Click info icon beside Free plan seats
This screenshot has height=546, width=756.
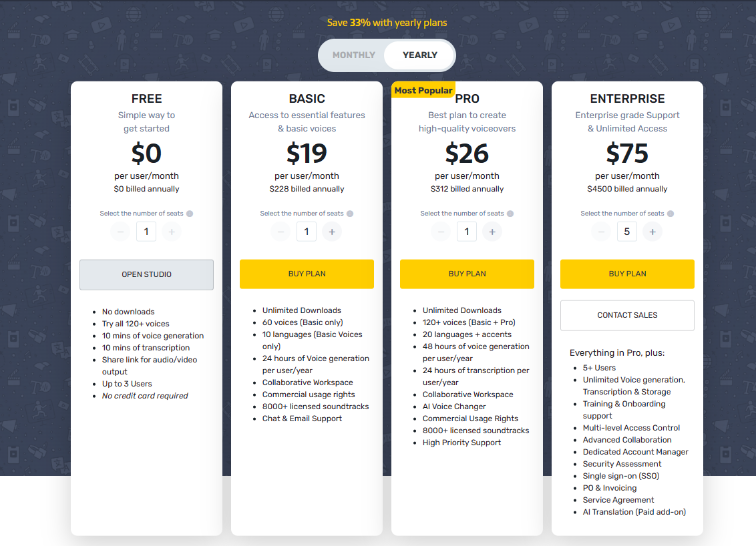(x=190, y=214)
